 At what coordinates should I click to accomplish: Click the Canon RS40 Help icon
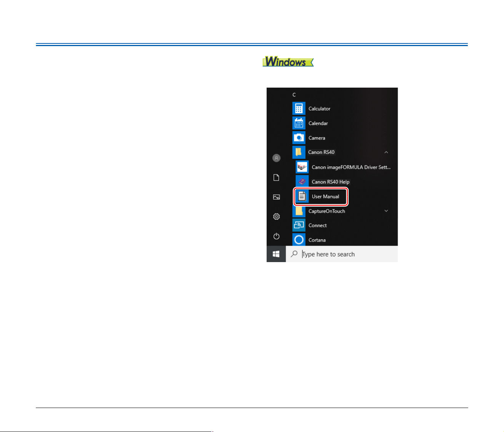tap(302, 182)
